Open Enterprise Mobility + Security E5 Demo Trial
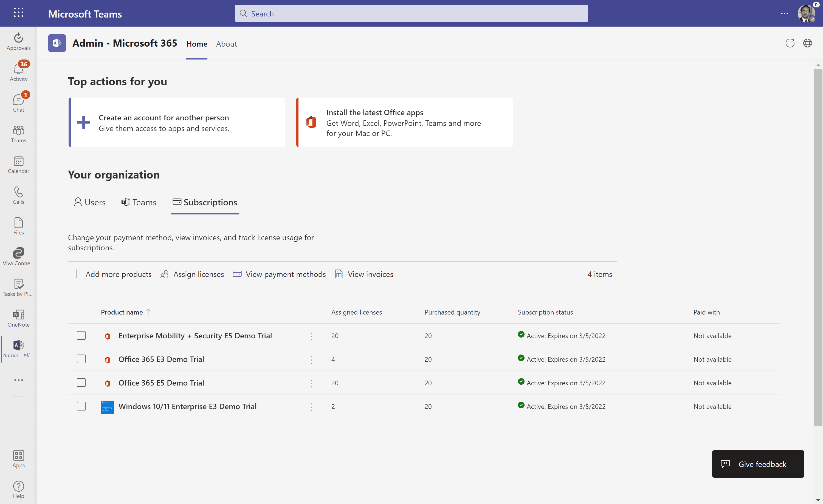This screenshot has width=823, height=504. [195, 336]
